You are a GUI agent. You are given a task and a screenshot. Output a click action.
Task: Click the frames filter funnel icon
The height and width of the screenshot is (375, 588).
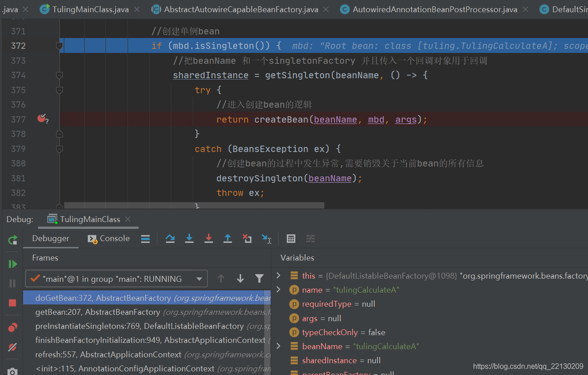click(259, 279)
